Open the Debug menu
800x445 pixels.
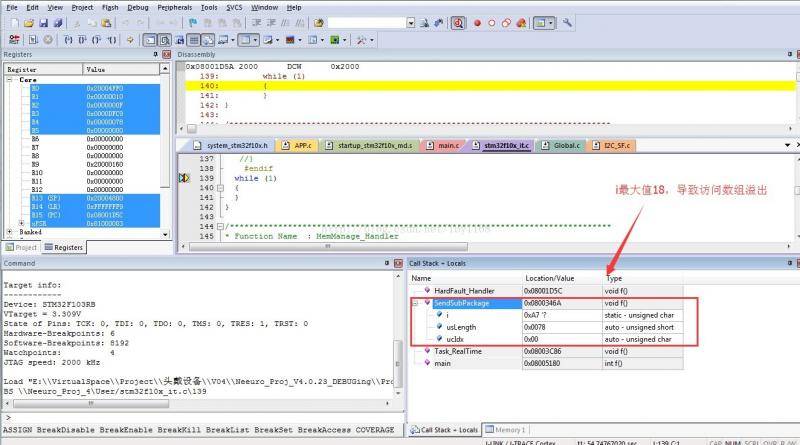pos(138,7)
